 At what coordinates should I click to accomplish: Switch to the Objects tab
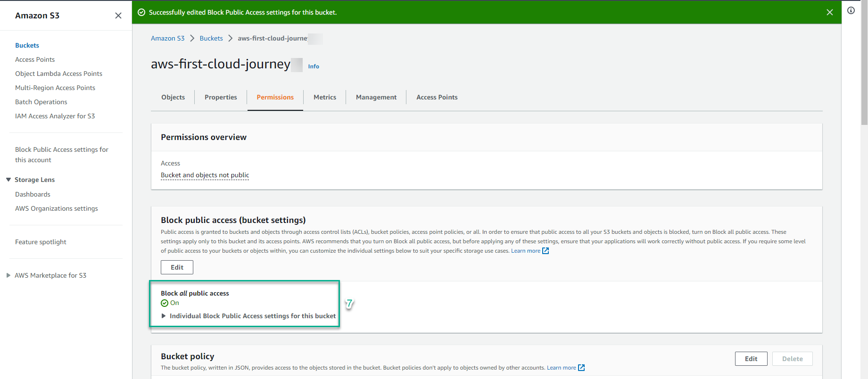click(173, 97)
